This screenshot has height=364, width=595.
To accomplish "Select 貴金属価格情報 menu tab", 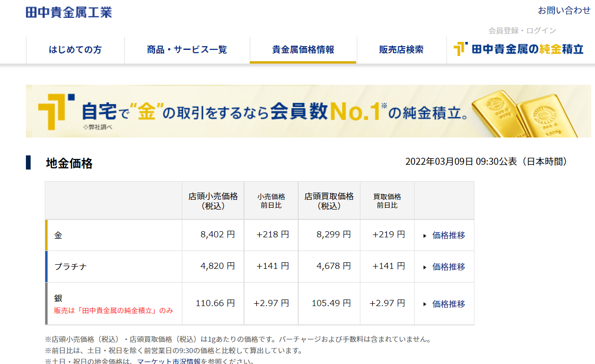I will click(303, 49).
